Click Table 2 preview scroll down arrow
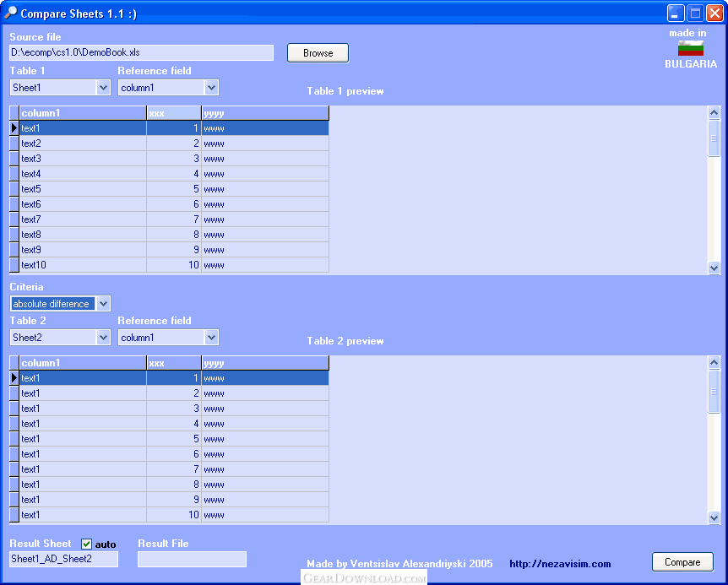The height and width of the screenshot is (585, 728). (x=714, y=517)
